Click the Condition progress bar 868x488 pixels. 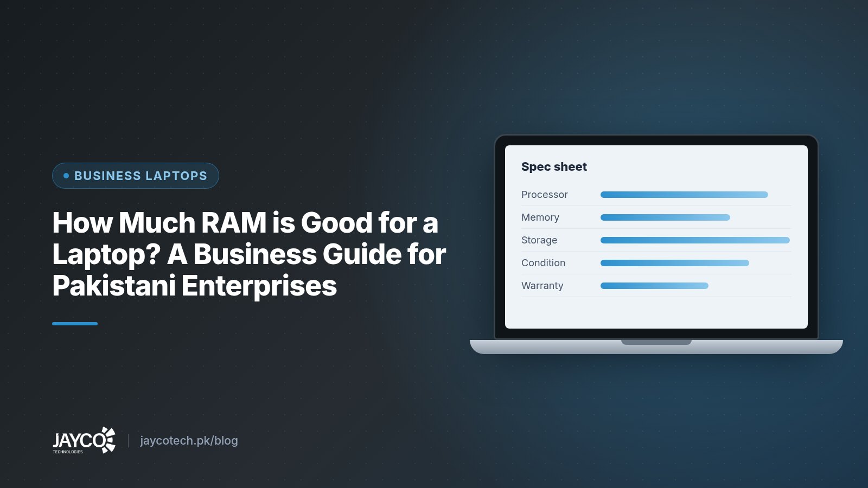click(675, 263)
